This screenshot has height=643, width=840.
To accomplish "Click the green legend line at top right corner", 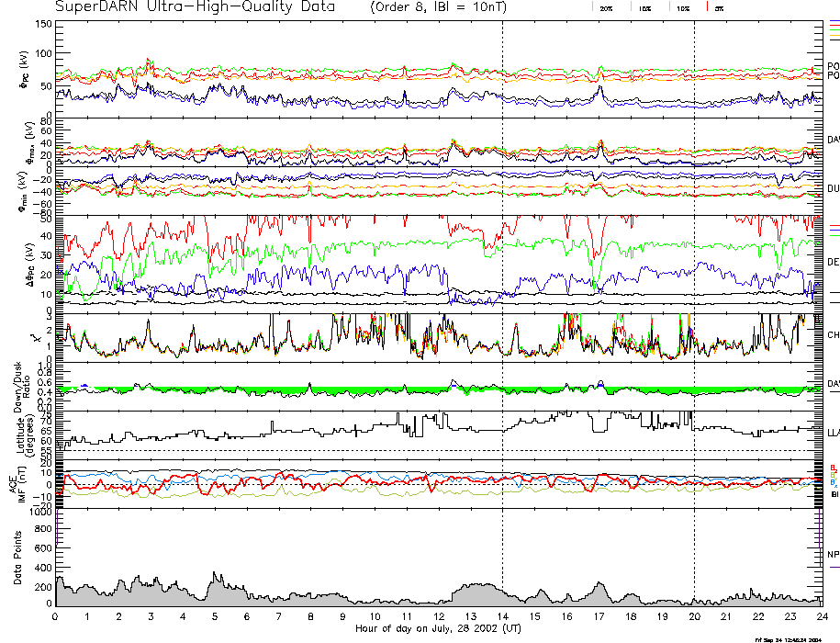I will point(834,29).
